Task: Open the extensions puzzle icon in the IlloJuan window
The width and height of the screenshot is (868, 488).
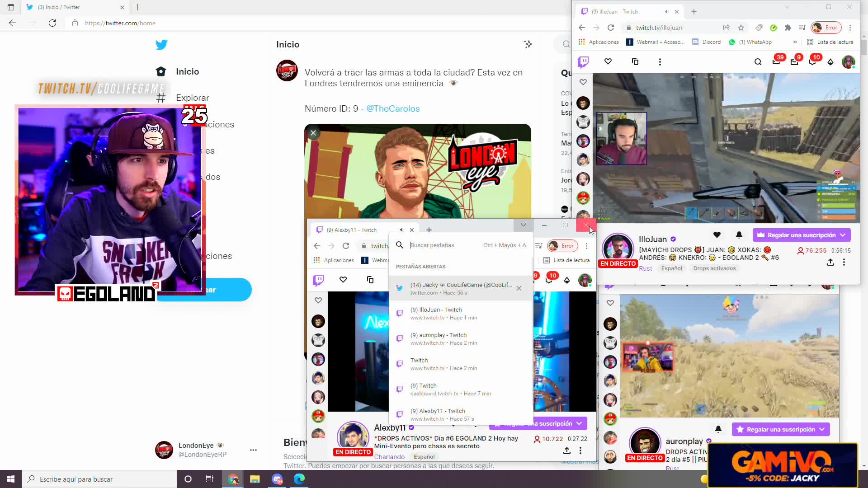Action: [788, 28]
